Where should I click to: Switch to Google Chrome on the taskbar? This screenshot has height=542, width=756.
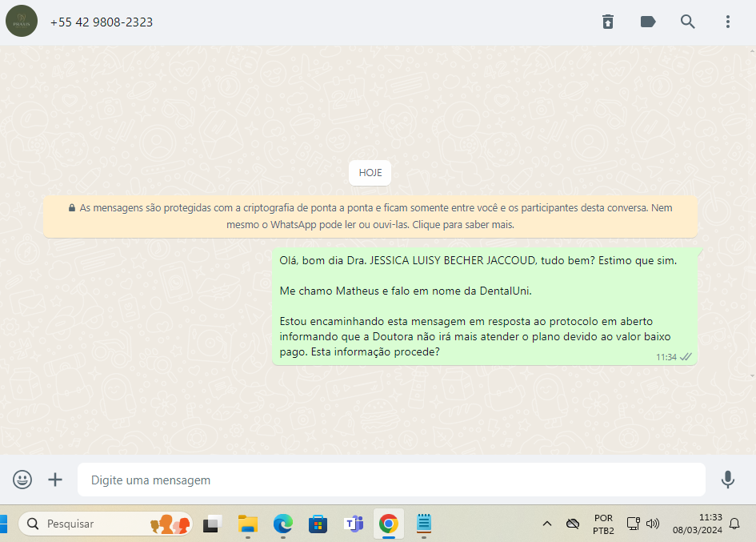pos(389,524)
